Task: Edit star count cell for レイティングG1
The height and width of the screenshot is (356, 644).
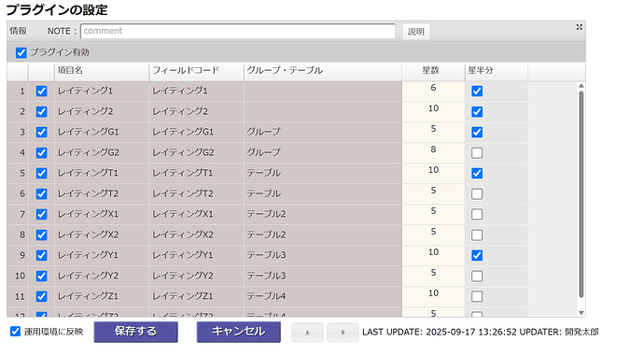Action: [433, 132]
